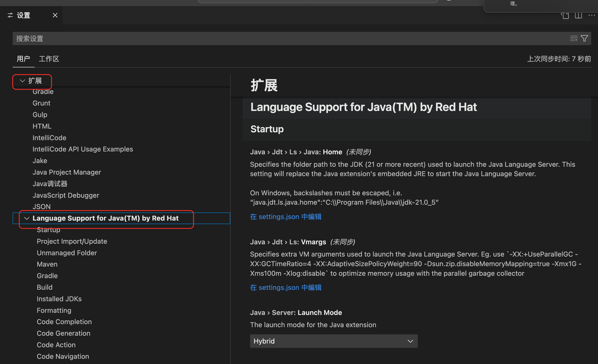
Task: Click the 搜索设置 search field
Action: pyautogui.click(x=290, y=38)
